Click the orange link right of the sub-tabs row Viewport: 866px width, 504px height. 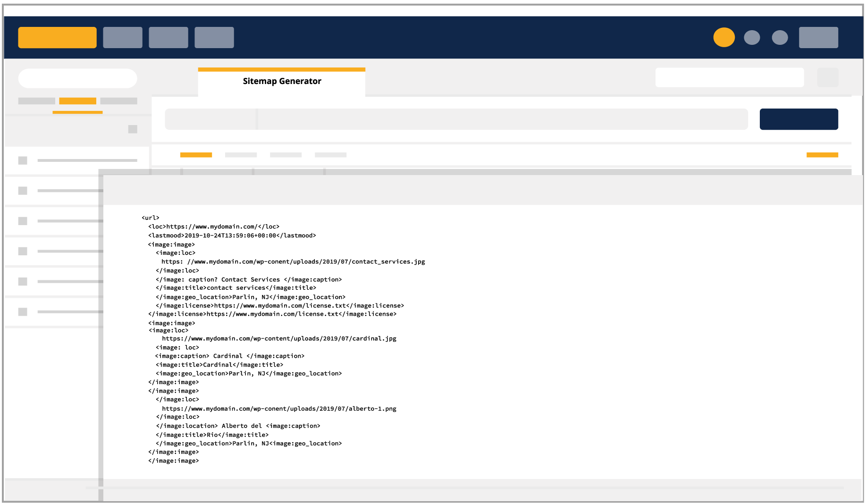click(822, 155)
